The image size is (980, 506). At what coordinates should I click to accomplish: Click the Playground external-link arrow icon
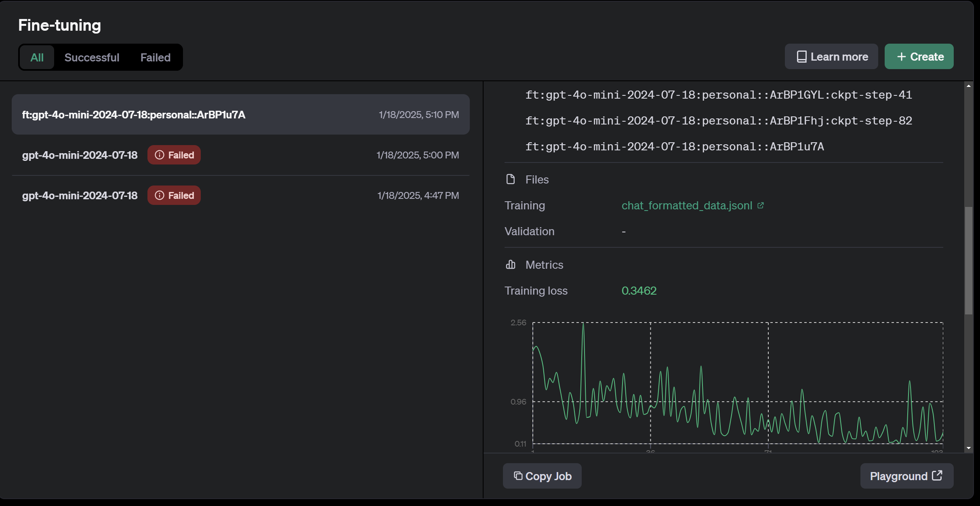pyautogui.click(x=937, y=476)
